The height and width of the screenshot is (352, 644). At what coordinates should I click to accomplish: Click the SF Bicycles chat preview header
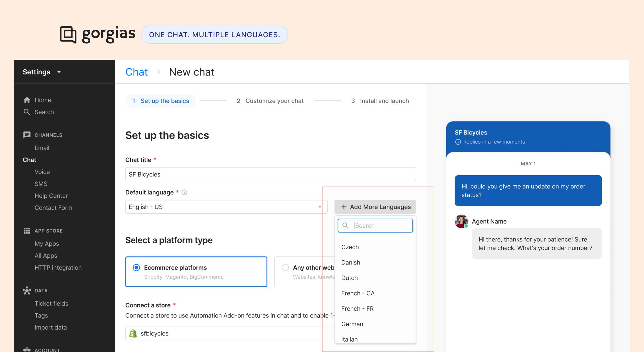click(528, 137)
